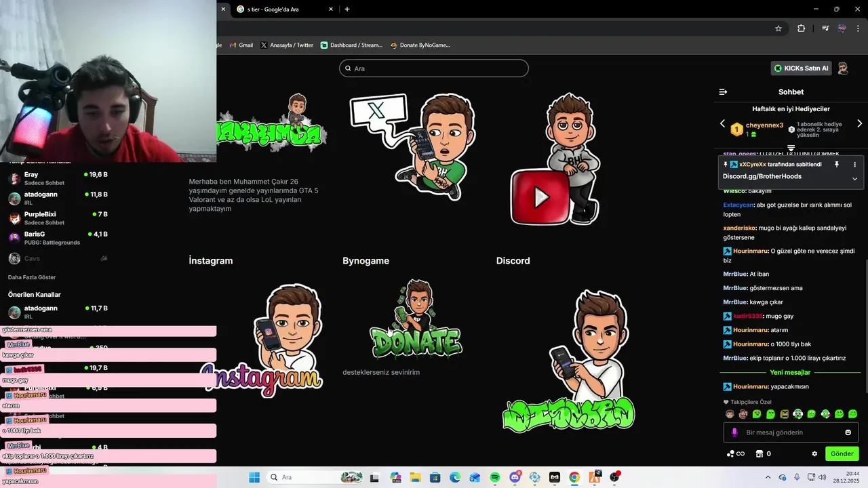Click the KICKs Satın Al button
The height and width of the screenshot is (488, 868).
tap(802, 68)
